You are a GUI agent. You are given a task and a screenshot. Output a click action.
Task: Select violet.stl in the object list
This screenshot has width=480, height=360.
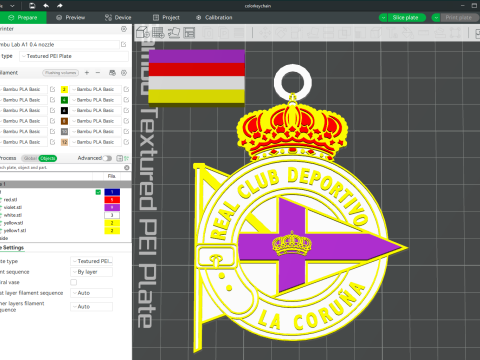tap(13, 207)
